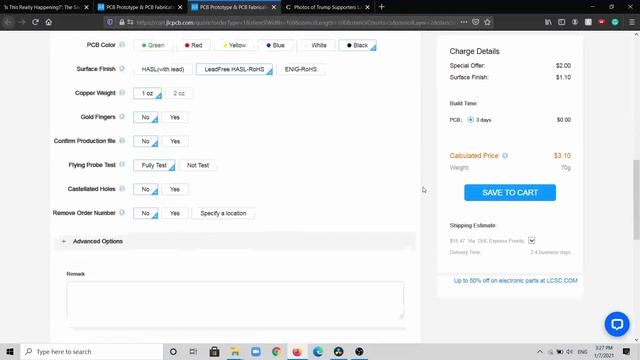Click the SAVE TO CART button
The image size is (640, 360).
(x=510, y=193)
